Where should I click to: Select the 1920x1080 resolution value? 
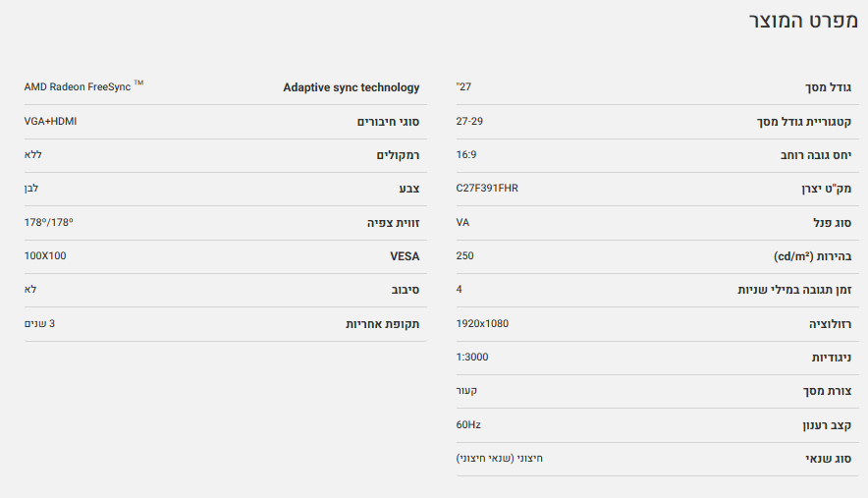click(x=482, y=323)
